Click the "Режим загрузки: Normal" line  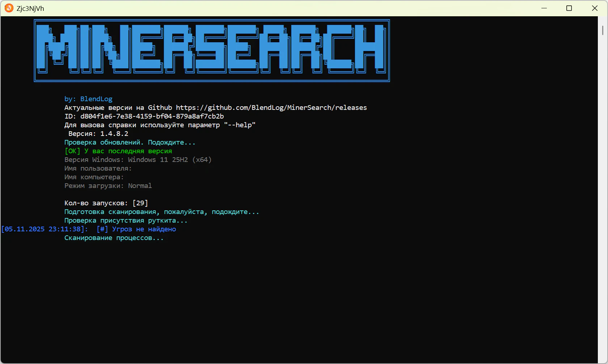[x=108, y=186]
